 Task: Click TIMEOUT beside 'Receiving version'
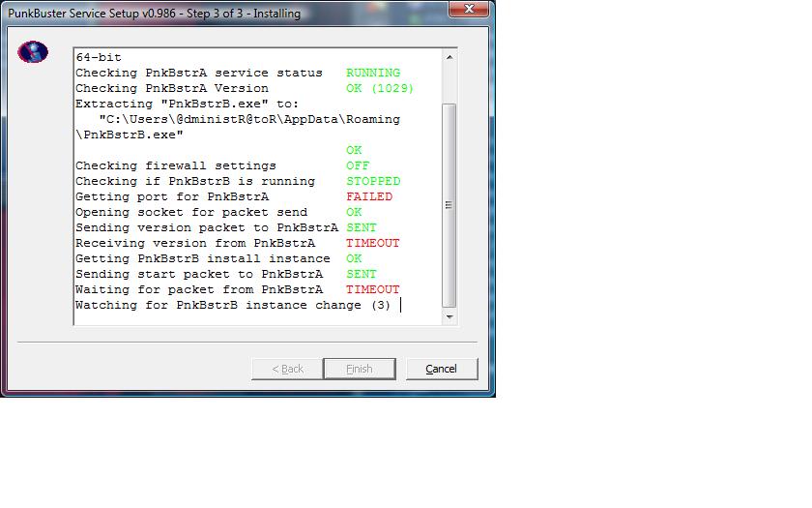[373, 243]
